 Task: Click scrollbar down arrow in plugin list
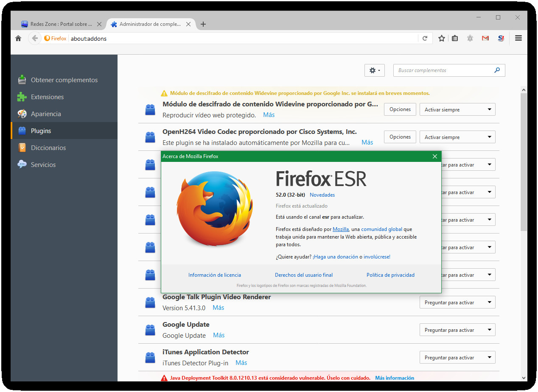pos(524,378)
